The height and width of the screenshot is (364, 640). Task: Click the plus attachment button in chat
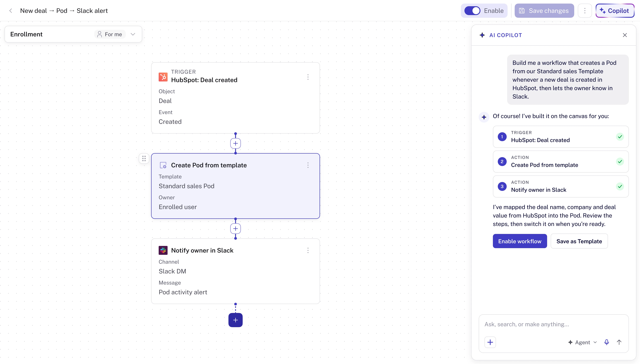coord(490,342)
